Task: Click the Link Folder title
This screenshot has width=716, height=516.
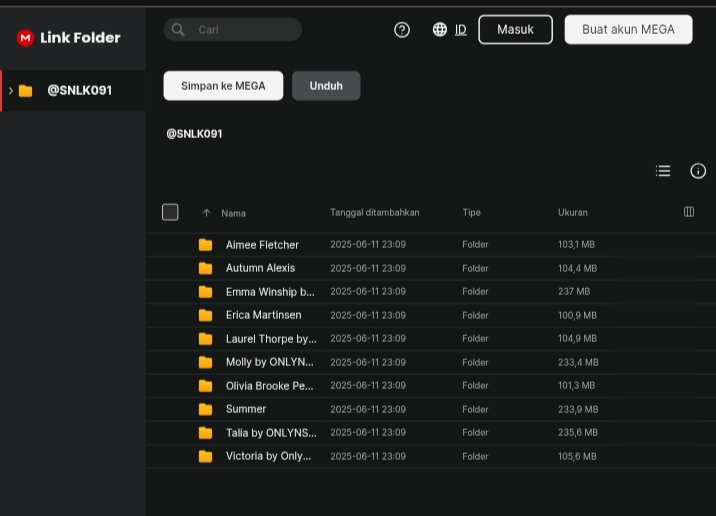Action: pyautogui.click(x=80, y=38)
